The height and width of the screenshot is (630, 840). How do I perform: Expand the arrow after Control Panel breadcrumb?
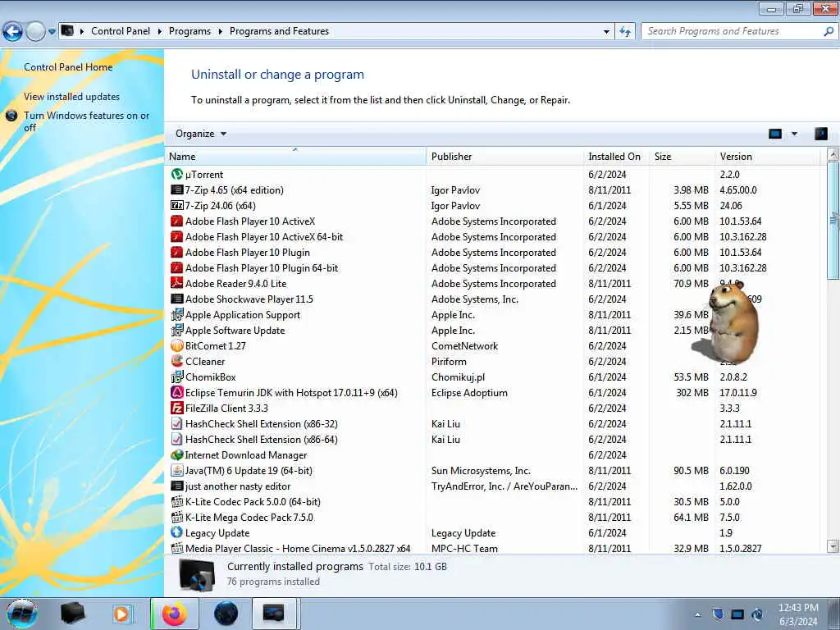point(160,32)
